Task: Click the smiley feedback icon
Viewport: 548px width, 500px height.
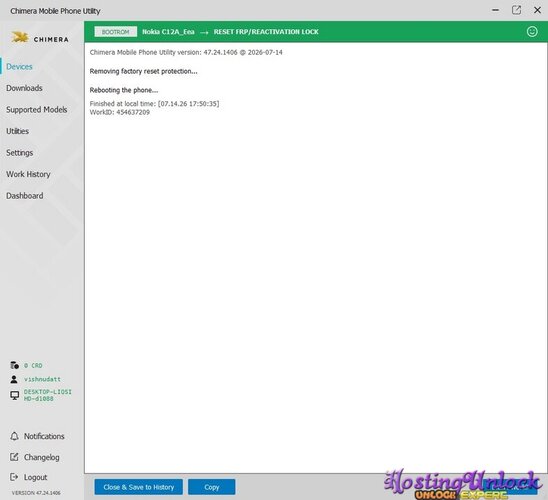Action: [x=532, y=32]
